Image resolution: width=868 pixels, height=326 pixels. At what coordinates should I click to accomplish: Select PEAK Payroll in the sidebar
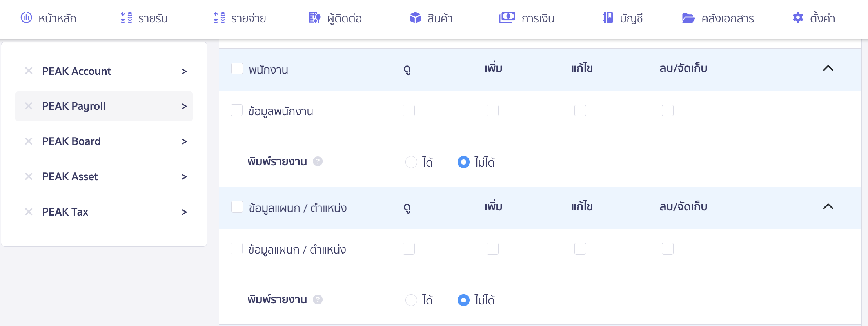[74, 106]
